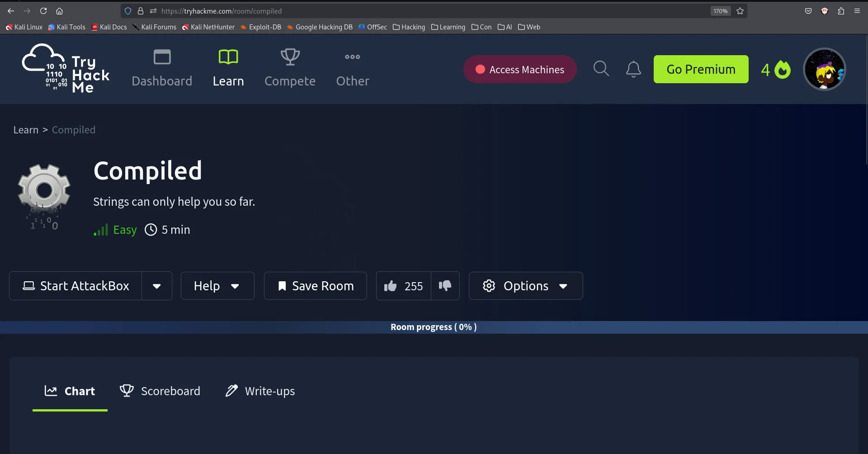Viewport: 868px width, 454px height.
Task: Click the TryHackMe logo
Action: [x=66, y=69]
